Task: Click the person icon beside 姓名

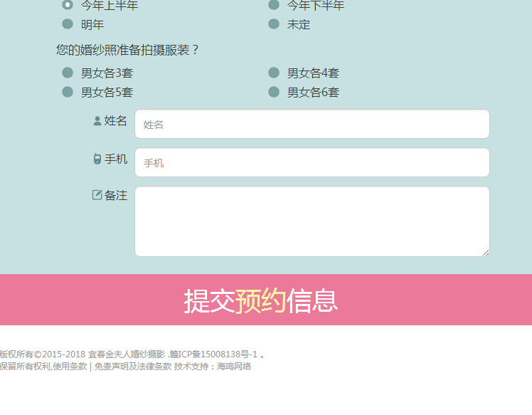Action: (97, 121)
